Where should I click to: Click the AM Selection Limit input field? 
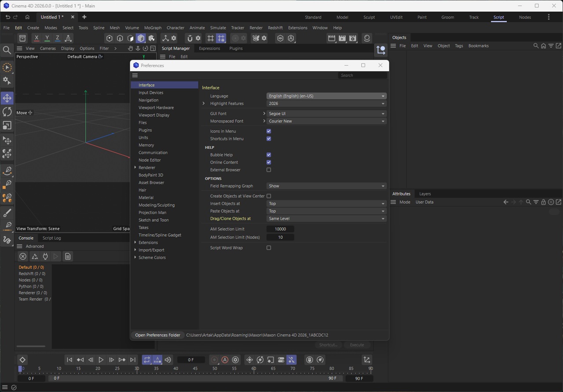point(280,229)
